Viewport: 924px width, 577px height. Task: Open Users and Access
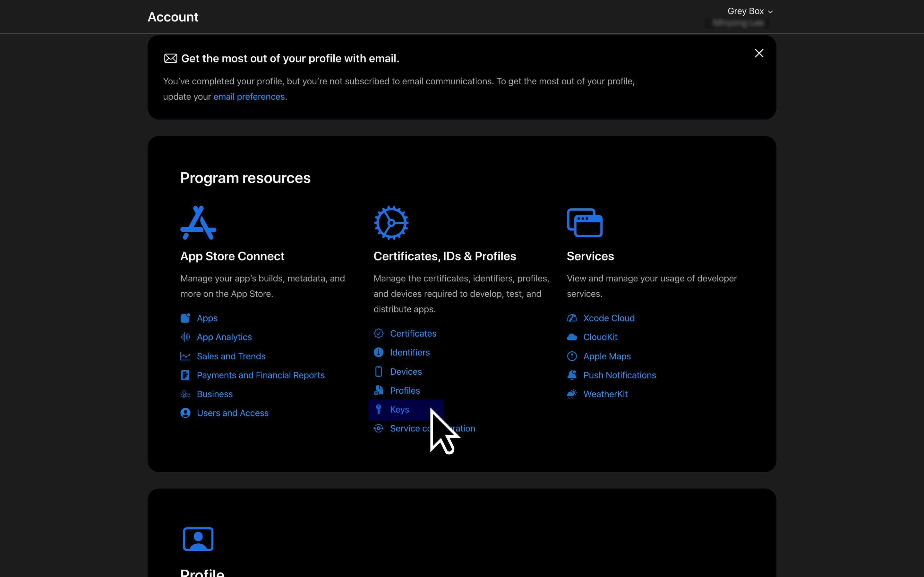pos(232,413)
